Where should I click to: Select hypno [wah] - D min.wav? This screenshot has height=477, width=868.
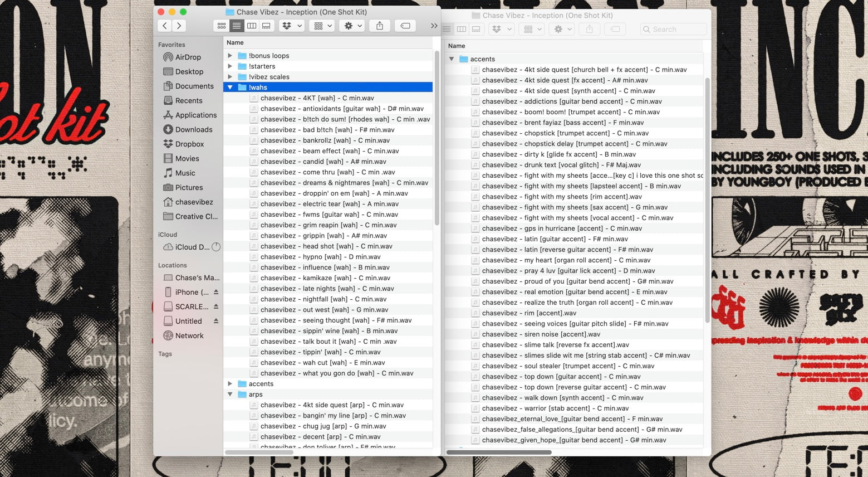[x=328, y=257]
